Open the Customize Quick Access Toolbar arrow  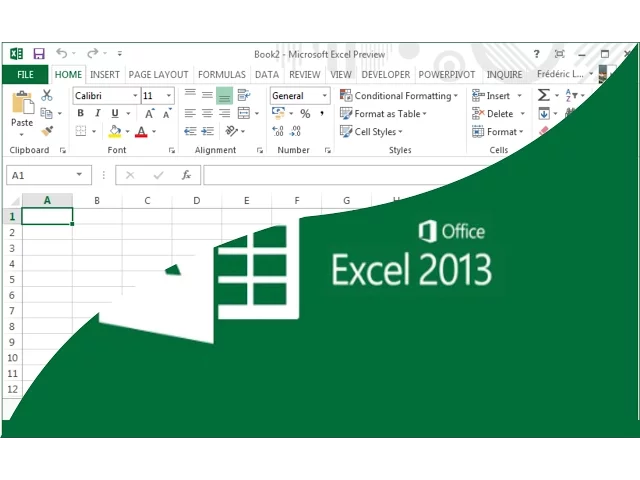pyautogui.click(x=120, y=53)
